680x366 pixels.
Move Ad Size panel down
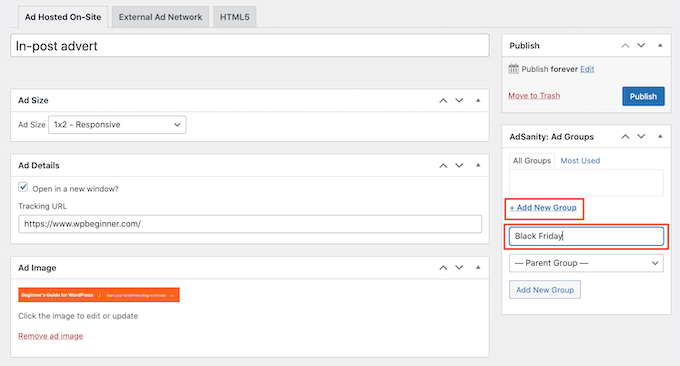[x=459, y=100]
